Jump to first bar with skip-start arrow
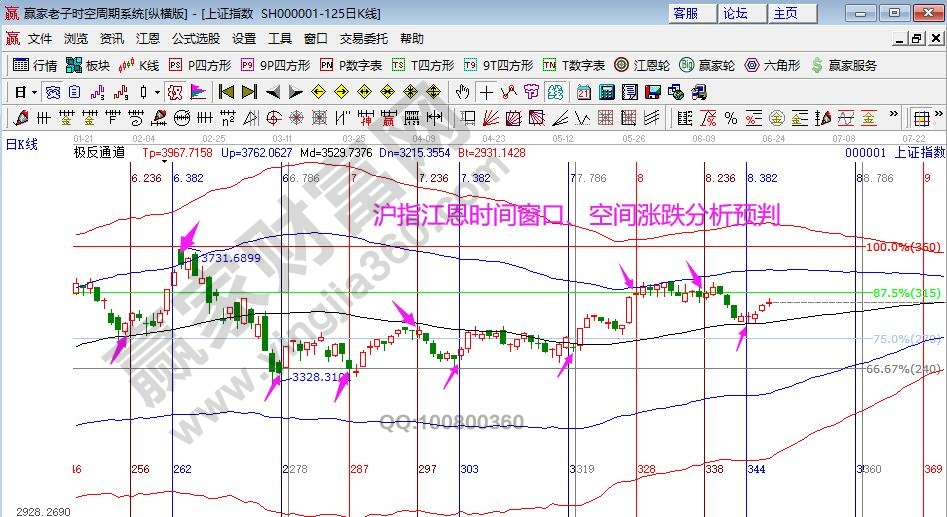The width and height of the screenshot is (947, 517). [x=226, y=92]
